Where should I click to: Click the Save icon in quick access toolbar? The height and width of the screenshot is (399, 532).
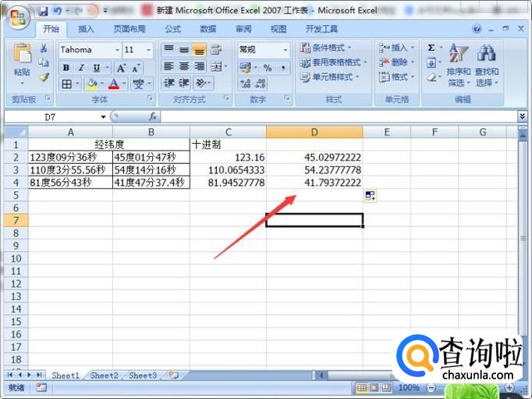point(43,11)
